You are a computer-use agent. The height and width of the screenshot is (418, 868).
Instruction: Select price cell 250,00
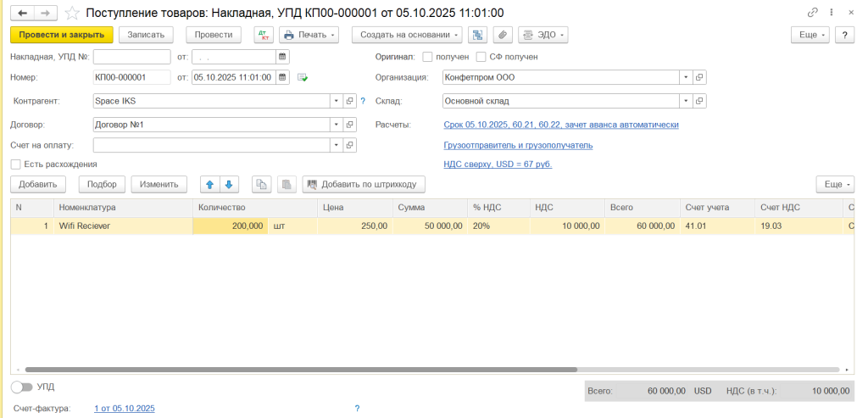click(x=355, y=226)
